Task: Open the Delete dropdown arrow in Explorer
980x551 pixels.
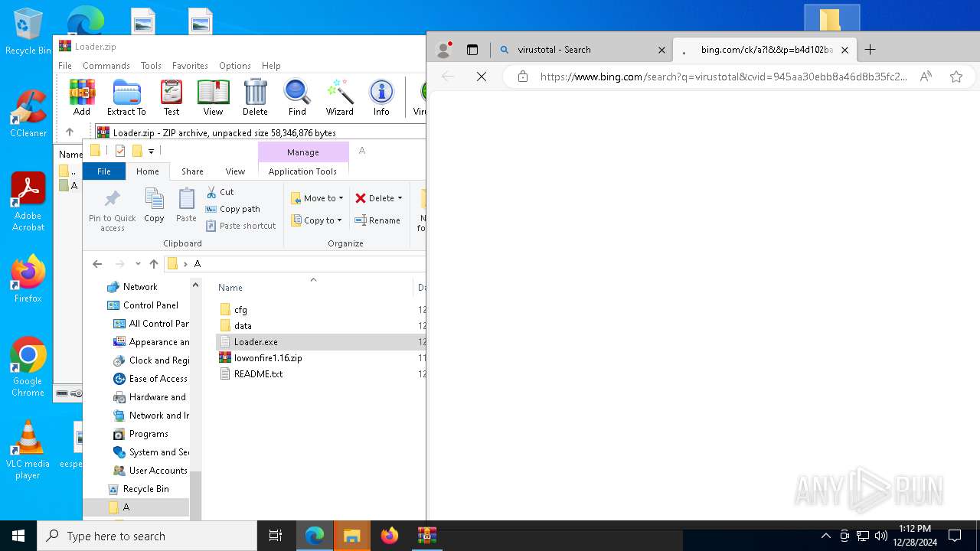Action: coord(400,198)
